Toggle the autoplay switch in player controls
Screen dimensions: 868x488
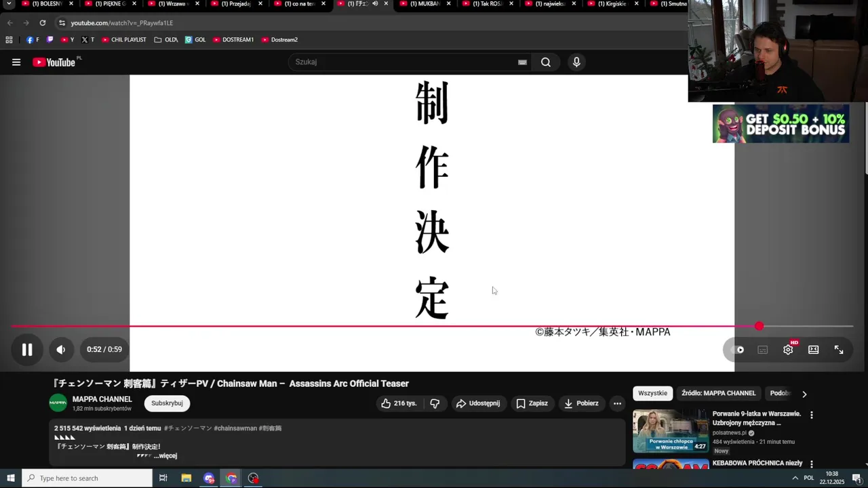point(737,350)
